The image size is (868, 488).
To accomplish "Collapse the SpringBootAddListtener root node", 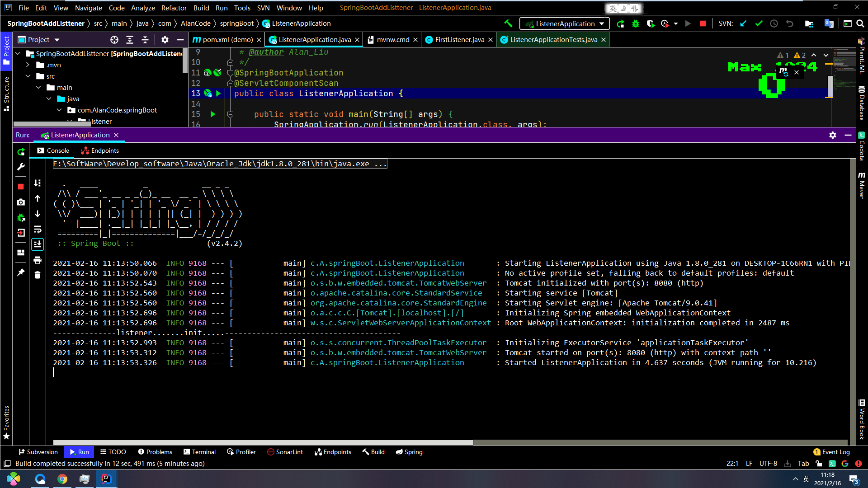I will click(x=18, y=54).
